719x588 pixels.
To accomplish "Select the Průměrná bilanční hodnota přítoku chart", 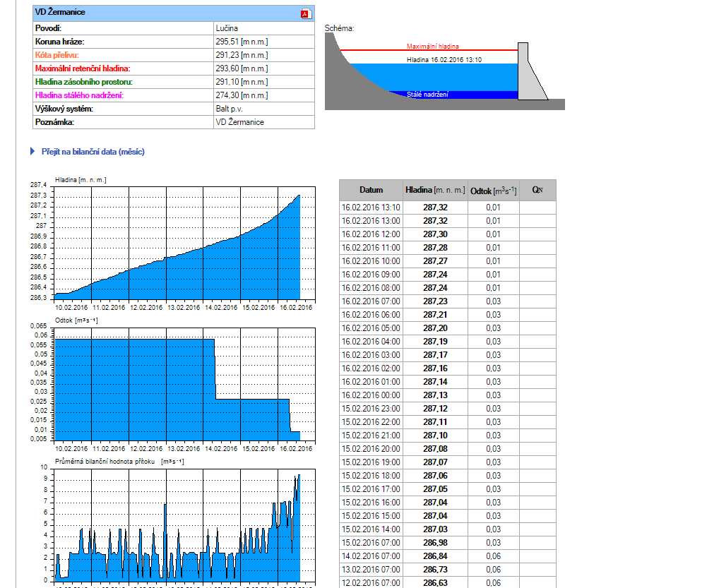I will (x=177, y=526).
